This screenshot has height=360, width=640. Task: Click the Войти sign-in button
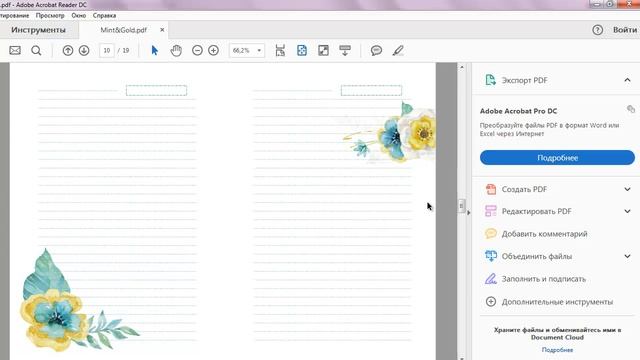(625, 30)
